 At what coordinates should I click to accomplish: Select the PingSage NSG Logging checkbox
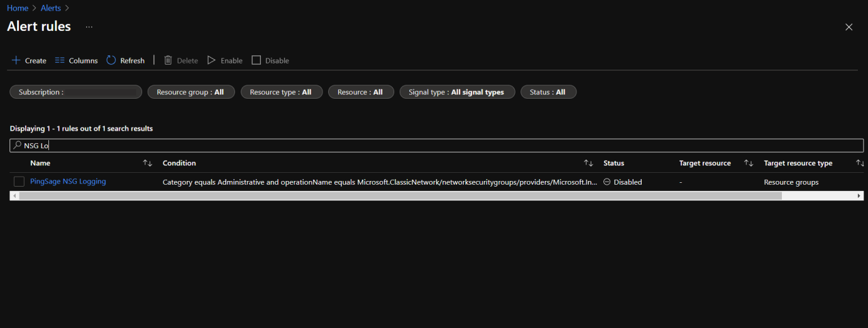pyautogui.click(x=19, y=182)
